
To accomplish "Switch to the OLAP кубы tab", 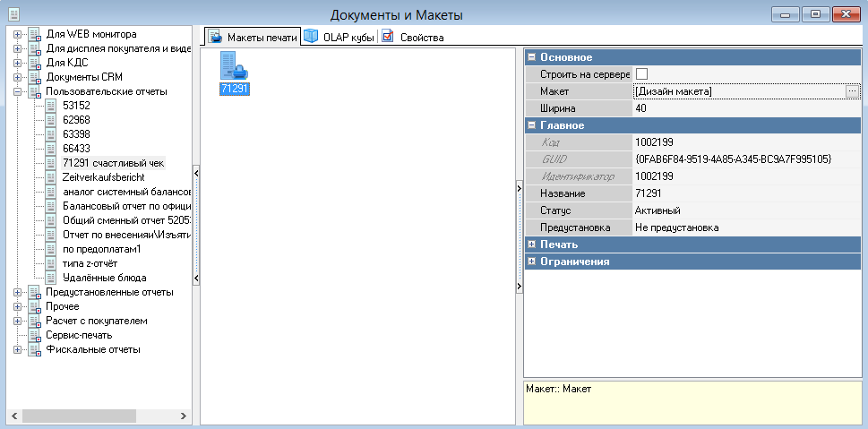I will click(339, 37).
